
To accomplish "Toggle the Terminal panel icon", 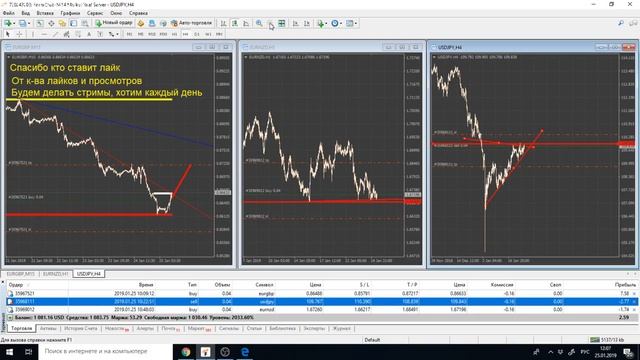I will pos(73,23).
